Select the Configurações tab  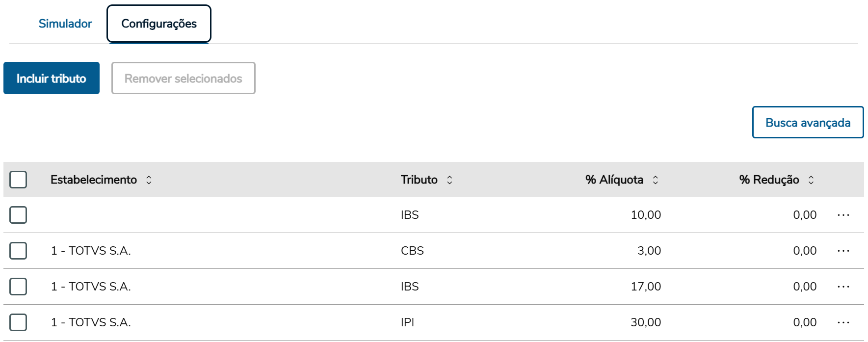[159, 24]
